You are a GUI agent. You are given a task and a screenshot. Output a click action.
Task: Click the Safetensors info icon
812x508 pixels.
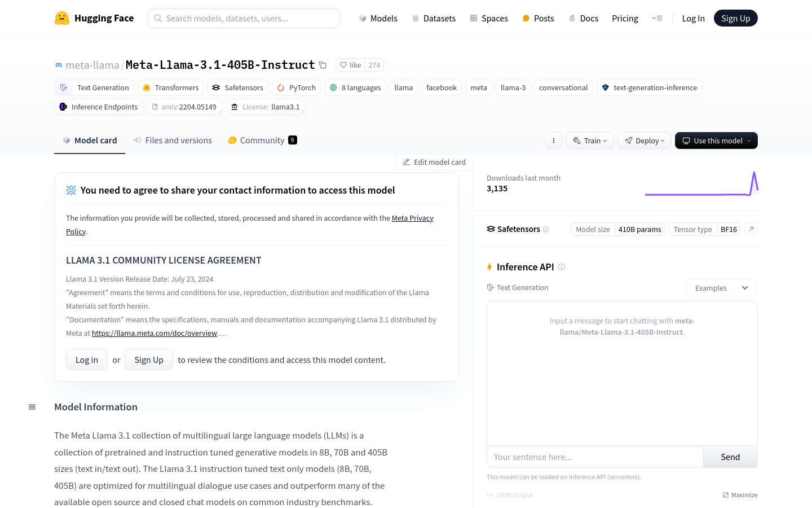(x=546, y=229)
